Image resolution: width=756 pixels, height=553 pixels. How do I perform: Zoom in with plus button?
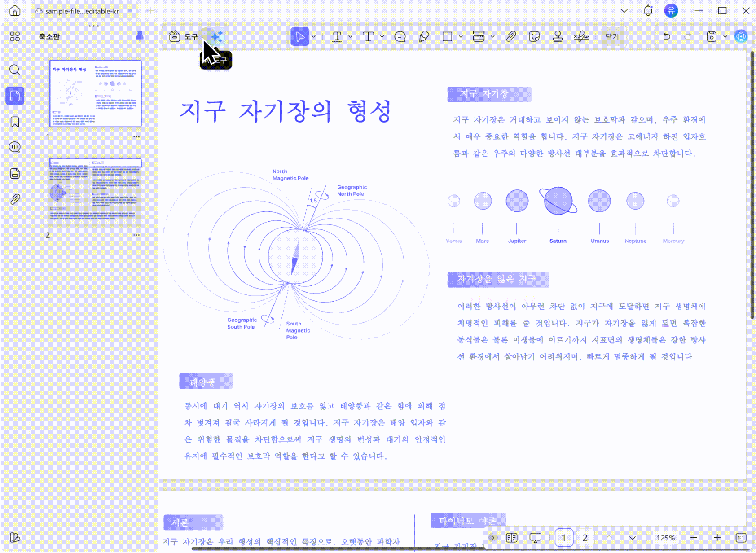pos(717,538)
